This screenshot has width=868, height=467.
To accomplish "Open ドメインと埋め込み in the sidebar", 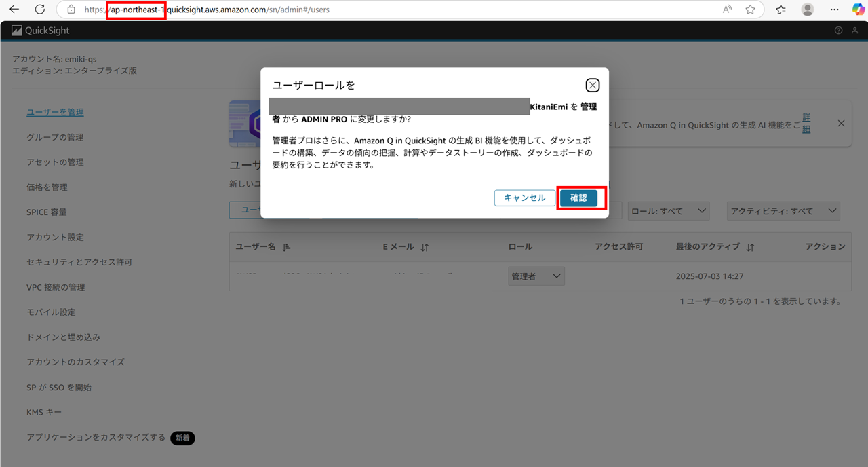I will point(63,337).
